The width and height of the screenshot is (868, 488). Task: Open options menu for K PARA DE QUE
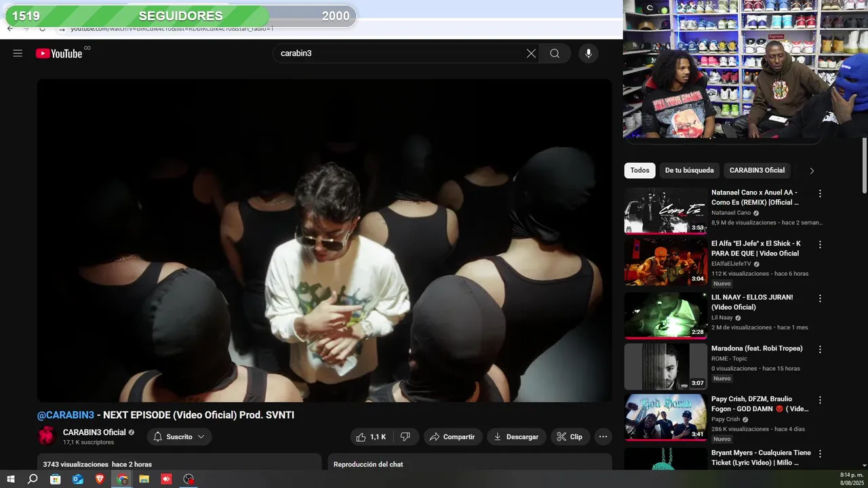point(820,245)
